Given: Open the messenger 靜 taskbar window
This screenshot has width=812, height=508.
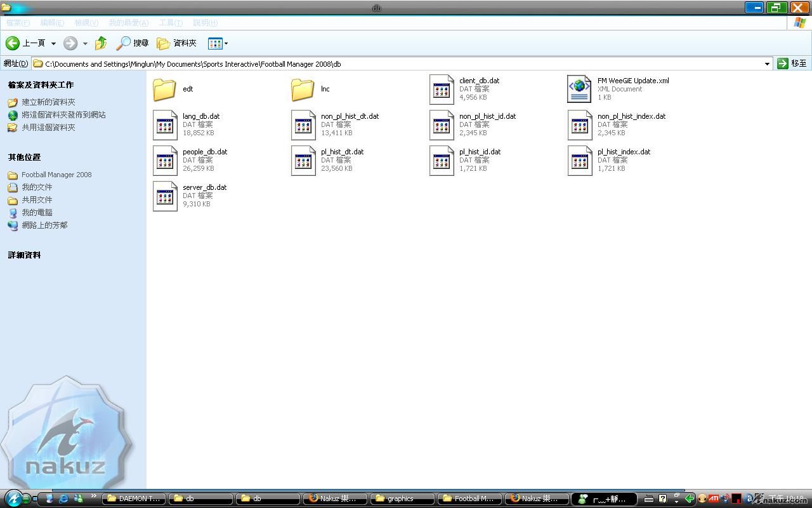Looking at the screenshot, I should 604,499.
